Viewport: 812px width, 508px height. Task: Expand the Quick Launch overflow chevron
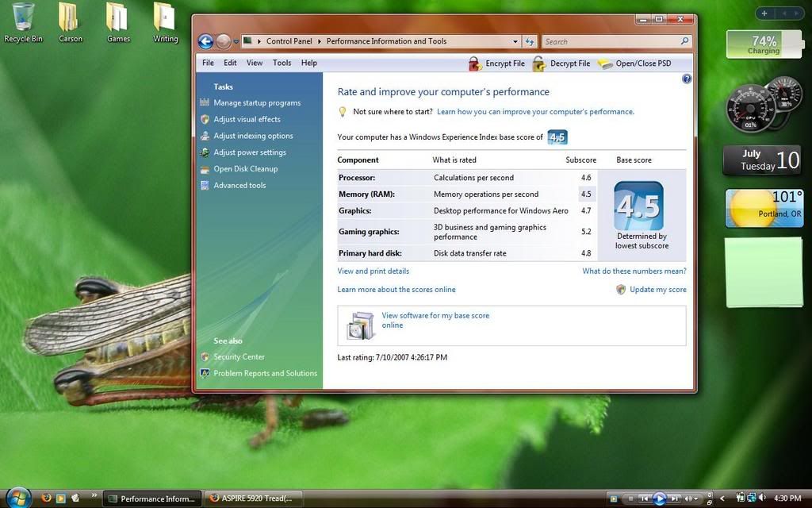[x=94, y=495]
